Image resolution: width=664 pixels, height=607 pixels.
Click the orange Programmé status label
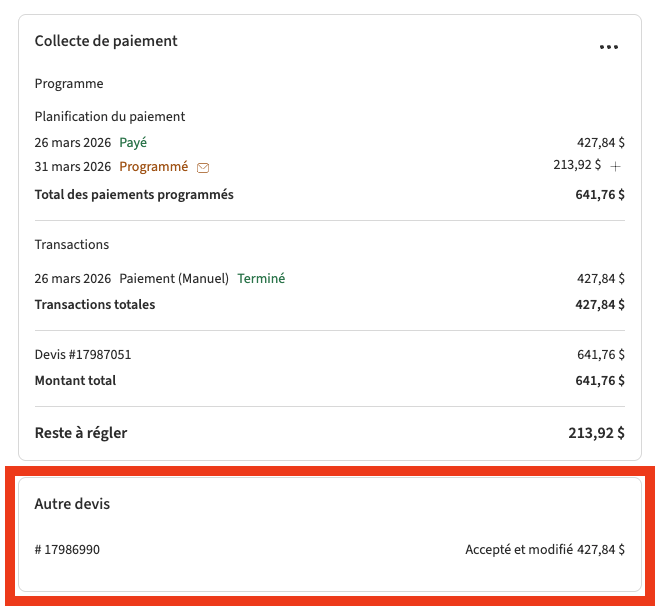[x=153, y=167]
